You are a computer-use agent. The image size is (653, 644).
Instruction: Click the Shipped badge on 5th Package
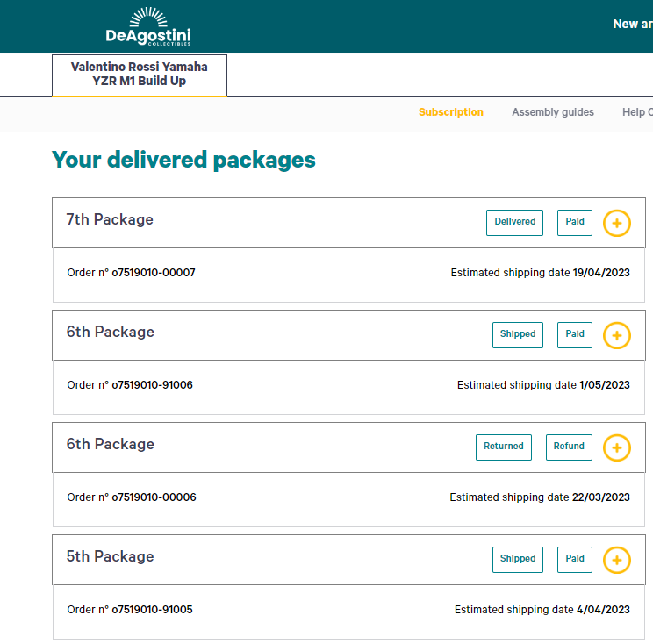pos(518,559)
